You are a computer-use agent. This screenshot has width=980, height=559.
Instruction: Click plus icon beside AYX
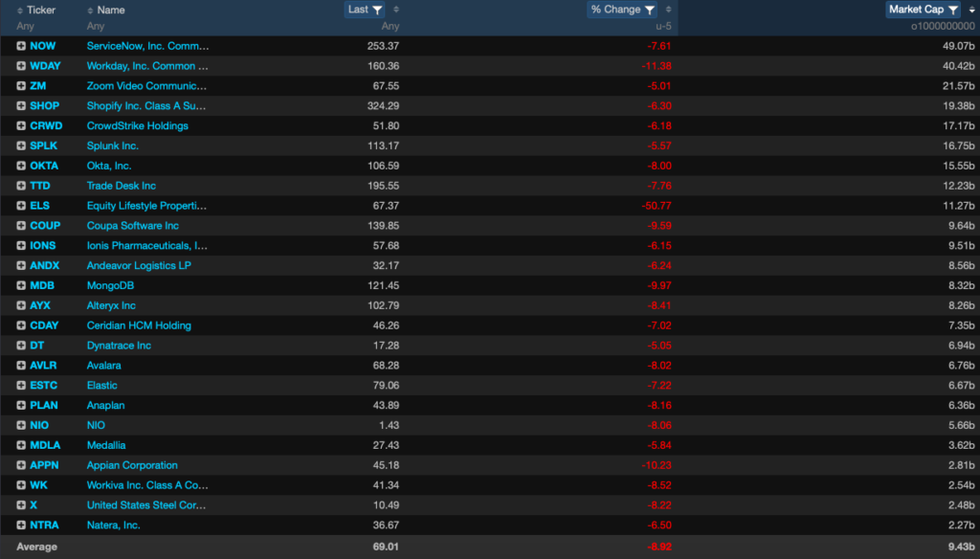coord(21,305)
